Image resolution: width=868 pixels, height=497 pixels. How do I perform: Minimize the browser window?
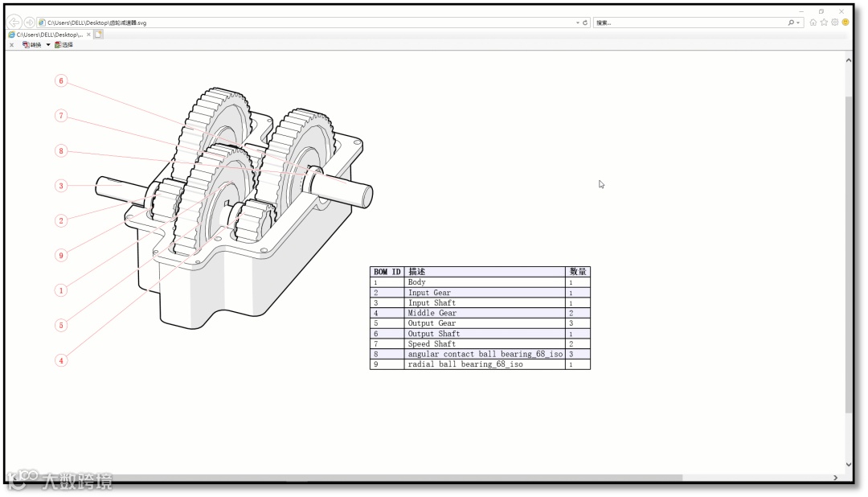801,11
